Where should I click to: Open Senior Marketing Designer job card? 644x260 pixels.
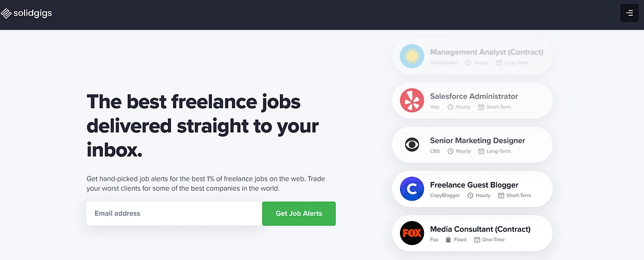click(472, 145)
